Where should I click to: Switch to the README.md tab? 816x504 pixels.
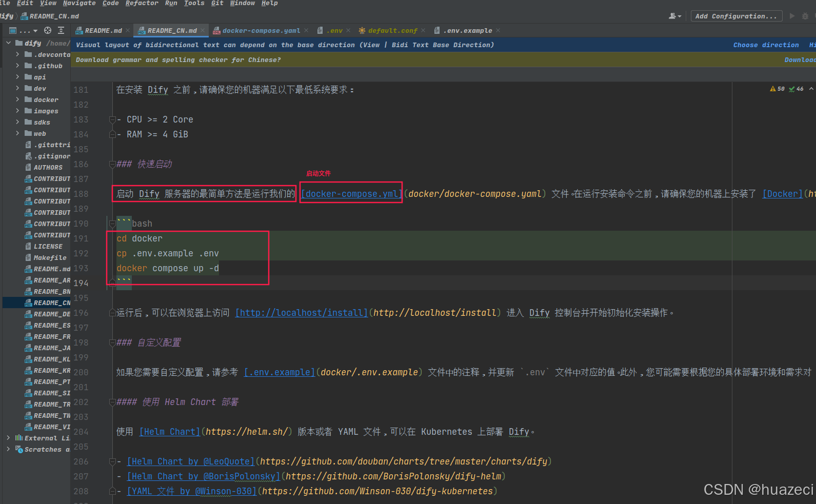103,31
